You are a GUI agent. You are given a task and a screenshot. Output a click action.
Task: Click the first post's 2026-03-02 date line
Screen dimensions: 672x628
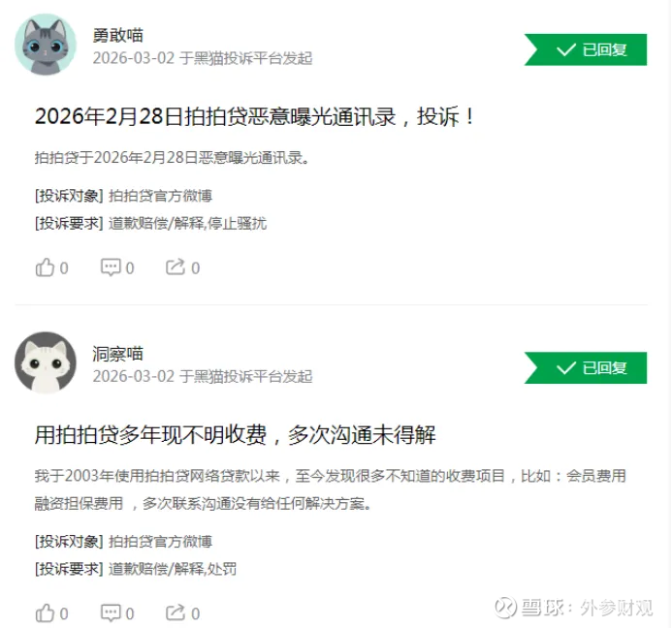pos(203,58)
